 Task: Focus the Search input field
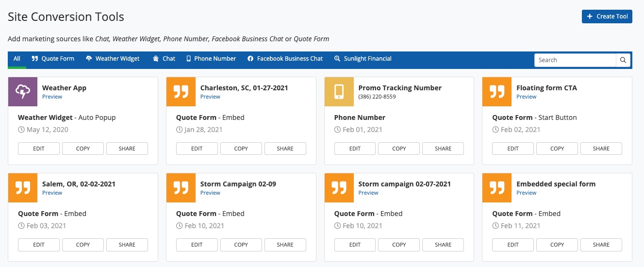(575, 60)
